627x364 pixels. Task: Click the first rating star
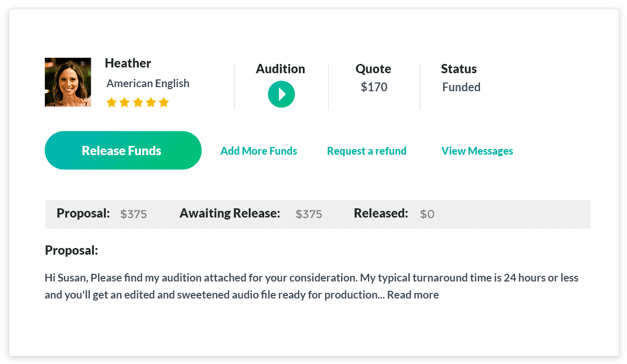(x=111, y=103)
